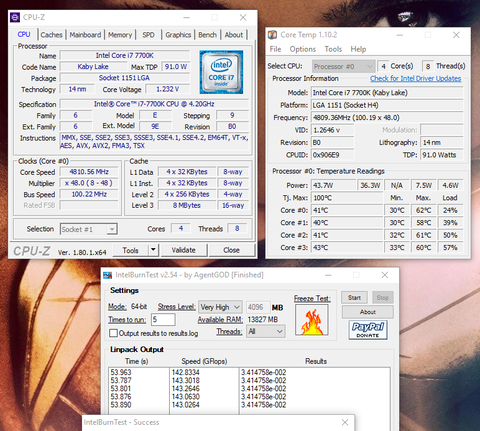
Task: Click the IntelBurnTest About button
Action: pos(368,312)
